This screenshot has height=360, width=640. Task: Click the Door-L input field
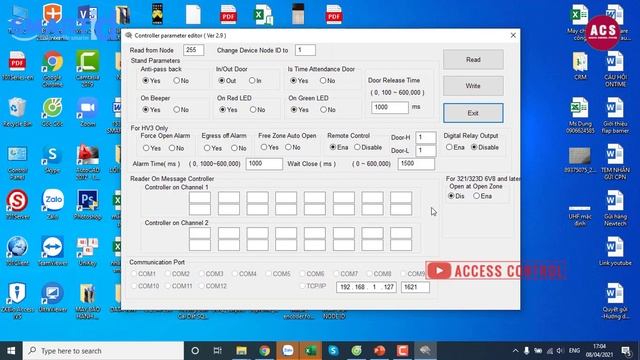(x=426, y=151)
